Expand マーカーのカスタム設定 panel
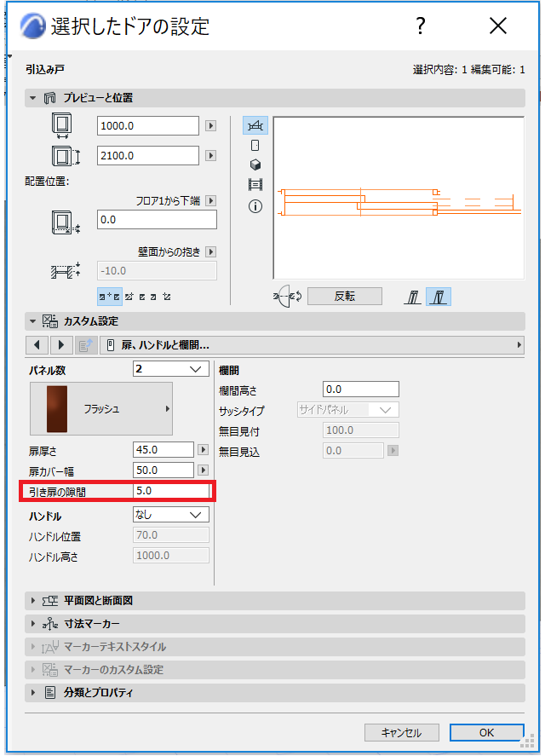This screenshot has height=756, width=545. click(x=33, y=670)
